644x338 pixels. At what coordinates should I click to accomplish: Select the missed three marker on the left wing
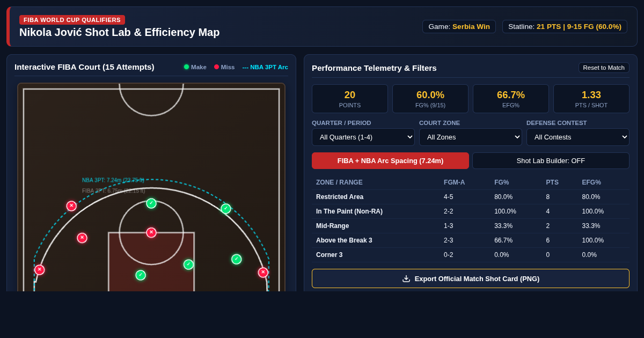pos(71,206)
